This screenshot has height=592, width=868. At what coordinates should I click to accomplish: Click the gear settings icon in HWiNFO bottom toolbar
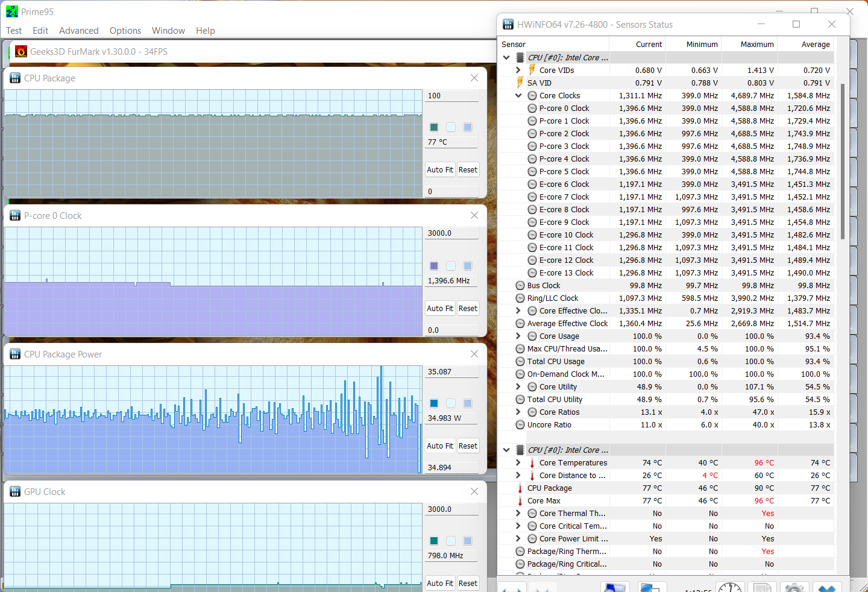pyautogui.click(x=794, y=588)
